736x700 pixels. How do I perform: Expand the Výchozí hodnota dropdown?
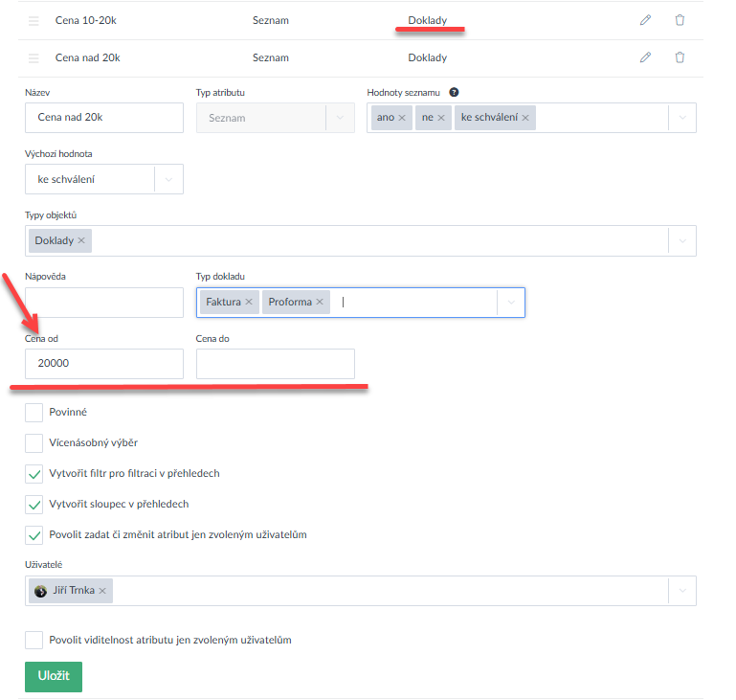coord(168,179)
